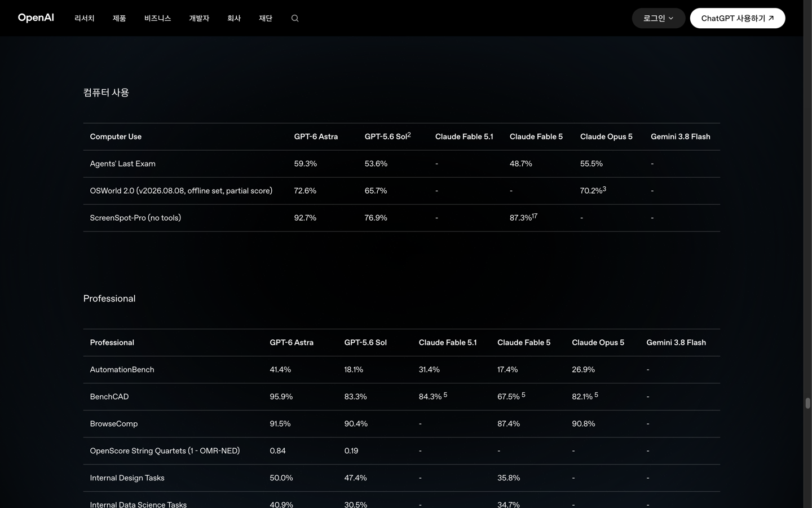Image resolution: width=812 pixels, height=508 pixels.
Task: Select the BenchCAD row label
Action: pos(109,397)
